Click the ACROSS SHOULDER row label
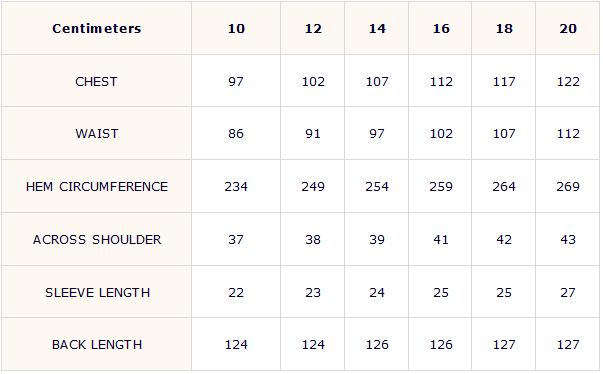603x374 pixels. 97,239
